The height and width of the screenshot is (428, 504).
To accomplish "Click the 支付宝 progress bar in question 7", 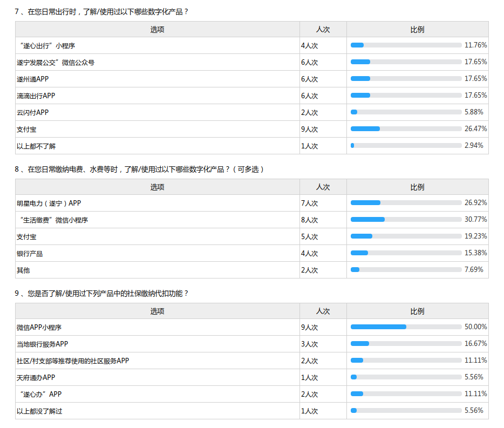I will point(406,129).
